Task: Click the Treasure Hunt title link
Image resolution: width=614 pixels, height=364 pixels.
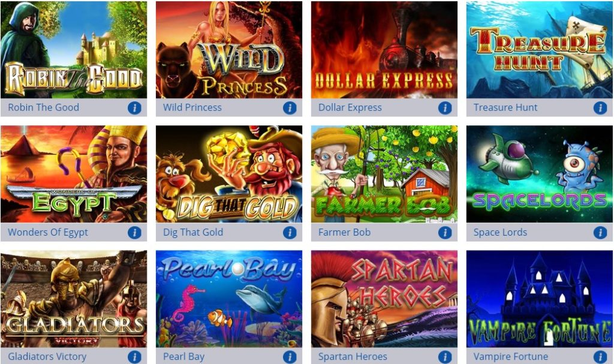Action: (x=505, y=107)
